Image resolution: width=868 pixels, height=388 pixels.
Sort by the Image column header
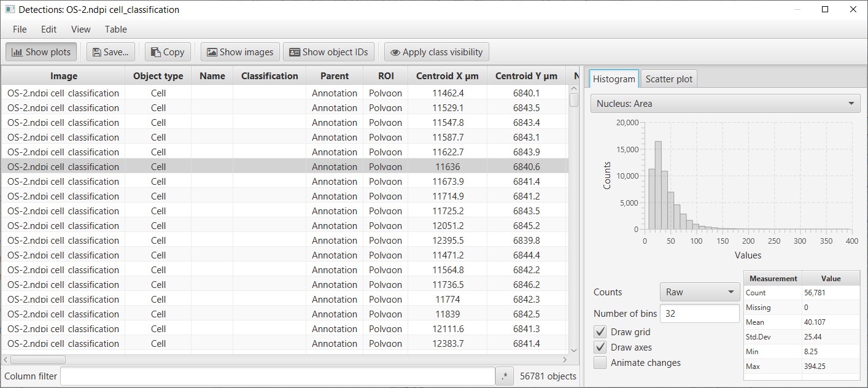point(64,76)
